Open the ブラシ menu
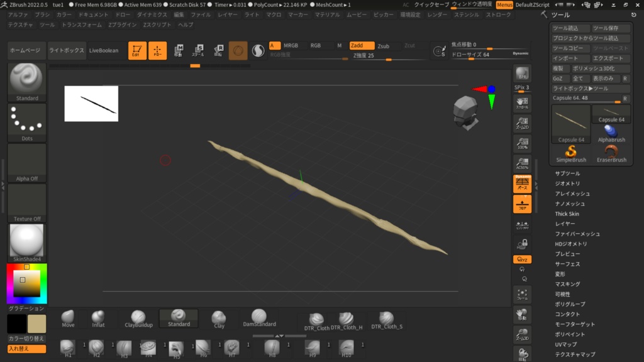 tap(42, 15)
